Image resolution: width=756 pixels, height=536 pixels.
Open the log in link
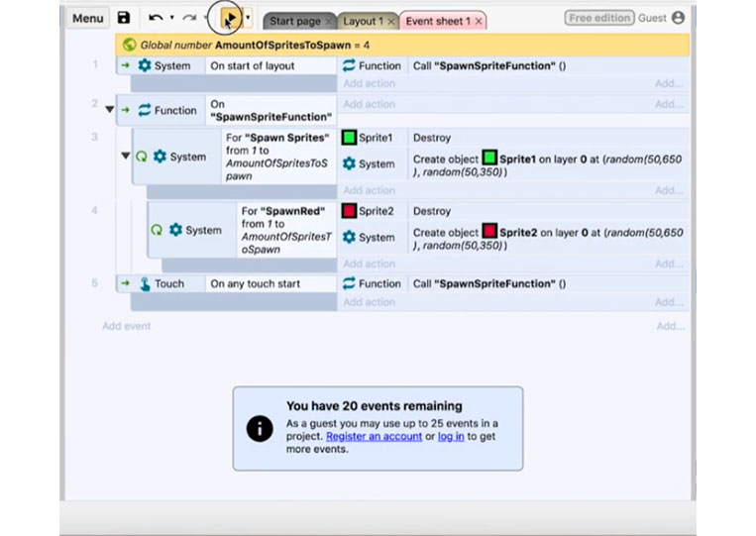(451, 436)
